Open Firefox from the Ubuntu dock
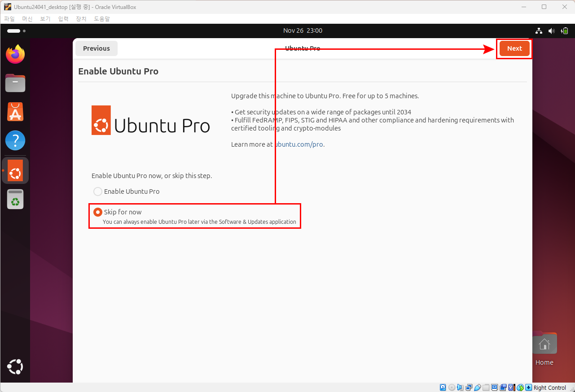Viewport: 575px width, 392px height. (15, 54)
